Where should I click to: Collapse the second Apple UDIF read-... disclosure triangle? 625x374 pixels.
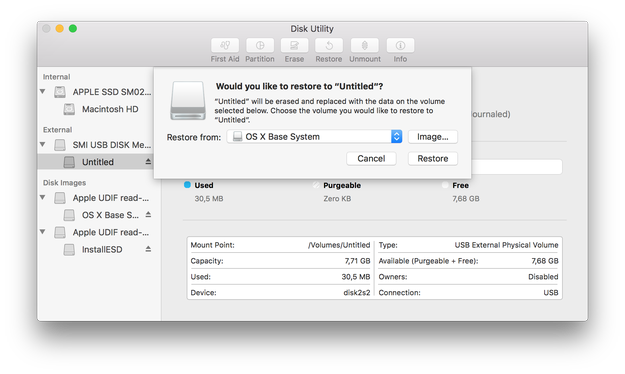point(43,232)
